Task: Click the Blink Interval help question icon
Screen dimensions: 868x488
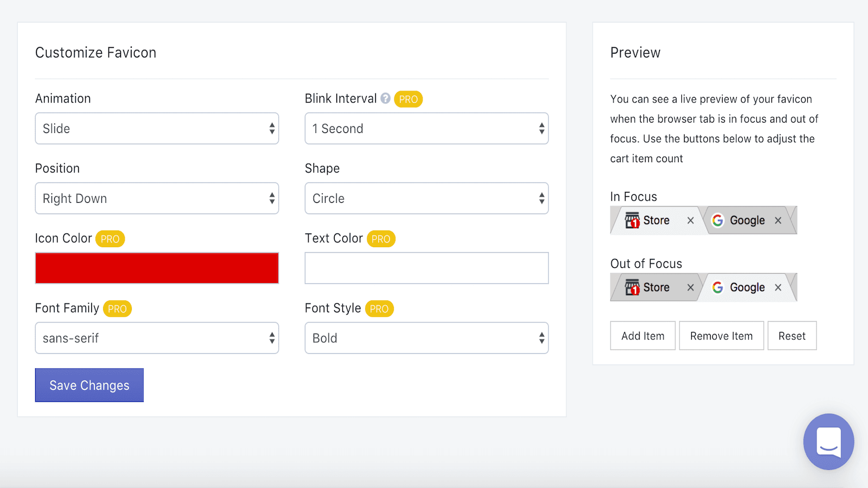Action: click(385, 99)
